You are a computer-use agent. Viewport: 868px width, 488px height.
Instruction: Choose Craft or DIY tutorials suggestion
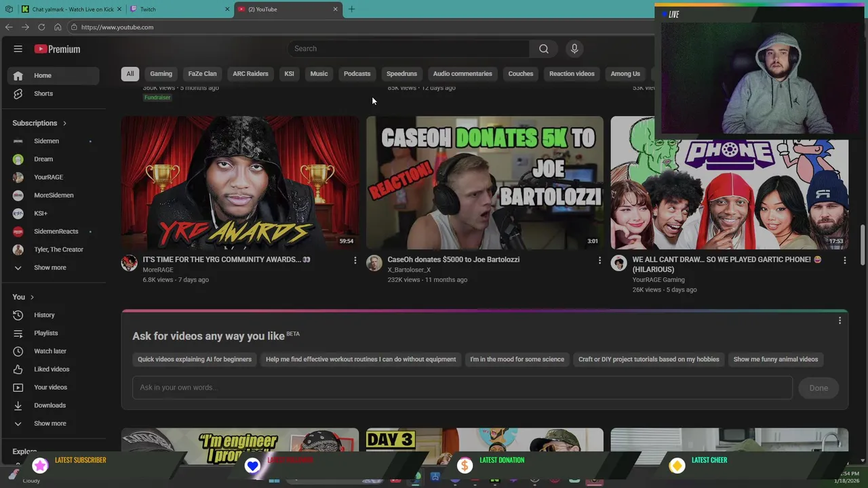pyautogui.click(x=648, y=359)
